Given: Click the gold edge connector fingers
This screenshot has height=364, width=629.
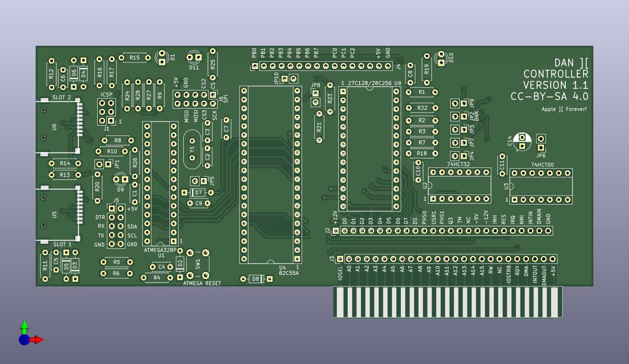Looking at the screenshot, I should click(448, 302).
